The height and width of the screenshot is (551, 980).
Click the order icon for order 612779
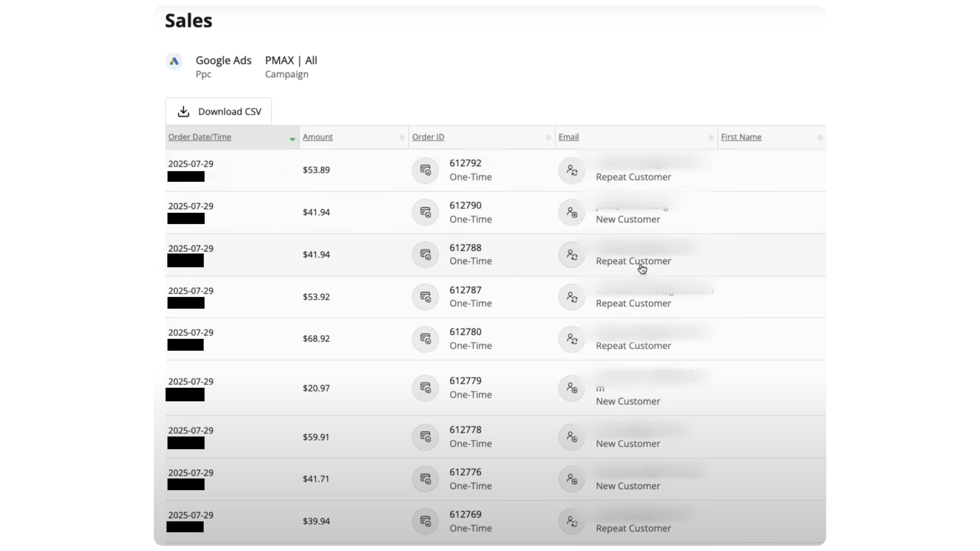coord(425,388)
